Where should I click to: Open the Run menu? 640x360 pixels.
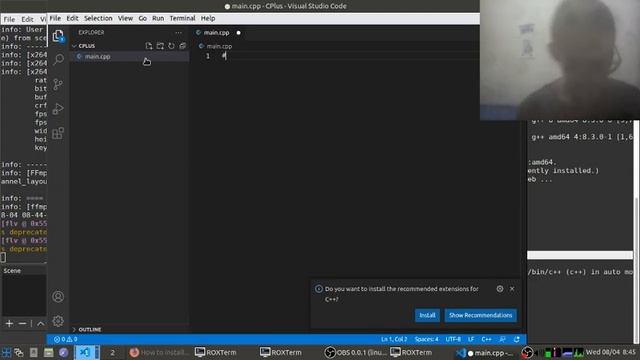158,18
